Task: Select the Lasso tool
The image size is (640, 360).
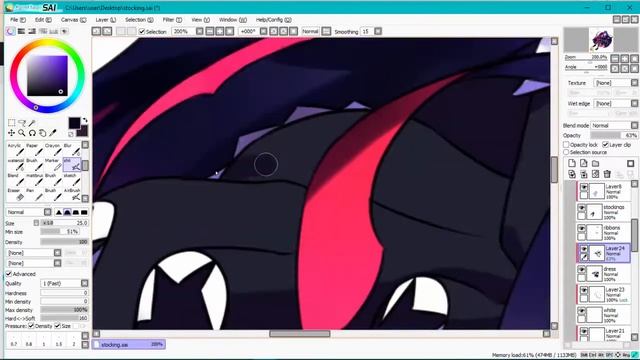Action: pyautogui.click(x=22, y=122)
